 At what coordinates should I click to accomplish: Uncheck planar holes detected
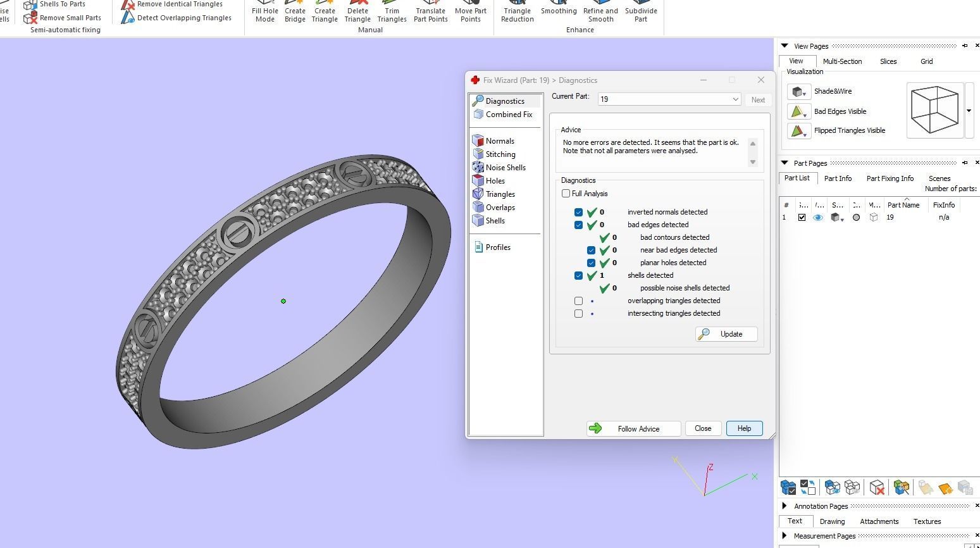[x=591, y=263]
